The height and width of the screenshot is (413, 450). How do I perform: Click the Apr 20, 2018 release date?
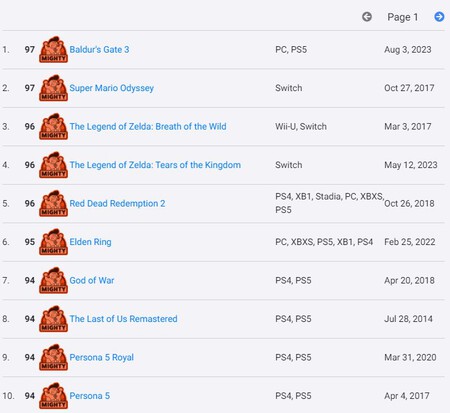coord(409,280)
